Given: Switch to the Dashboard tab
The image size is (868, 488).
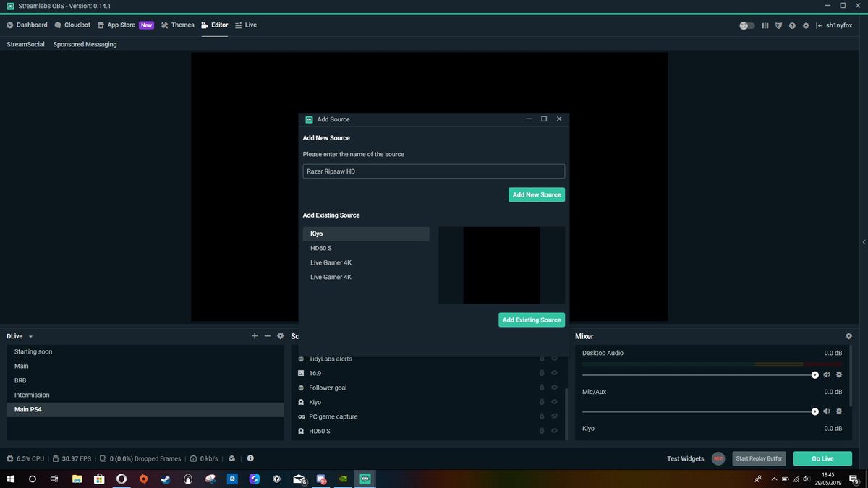Looking at the screenshot, I should click(x=31, y=25).
